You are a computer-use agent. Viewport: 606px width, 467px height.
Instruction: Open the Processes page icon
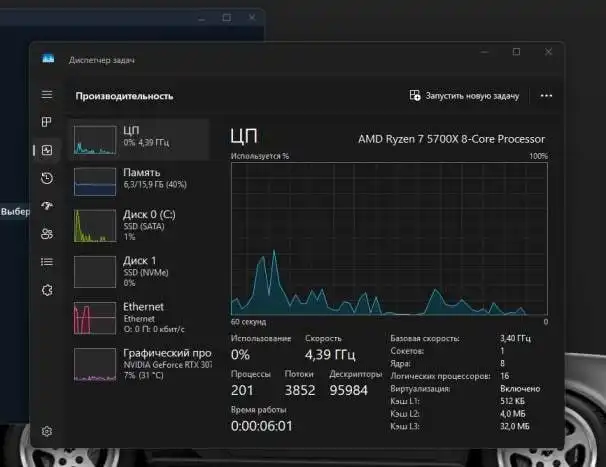click(x=46, y=122)
